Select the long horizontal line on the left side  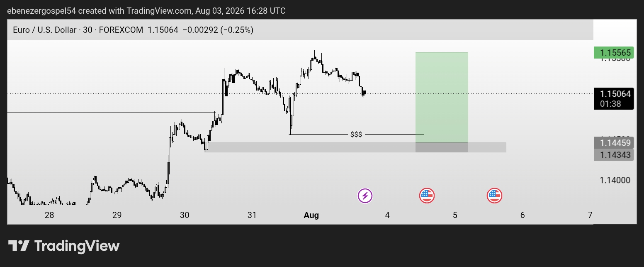111,113
